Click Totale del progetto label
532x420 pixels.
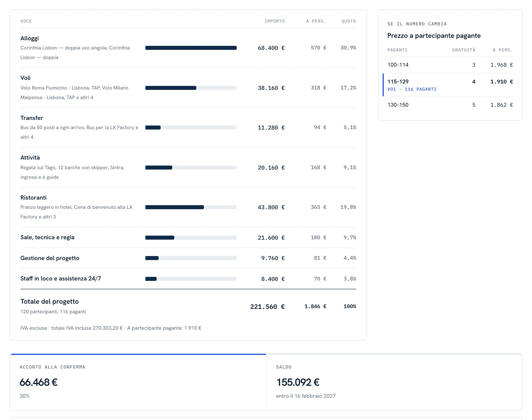click(x=49, y=302)
